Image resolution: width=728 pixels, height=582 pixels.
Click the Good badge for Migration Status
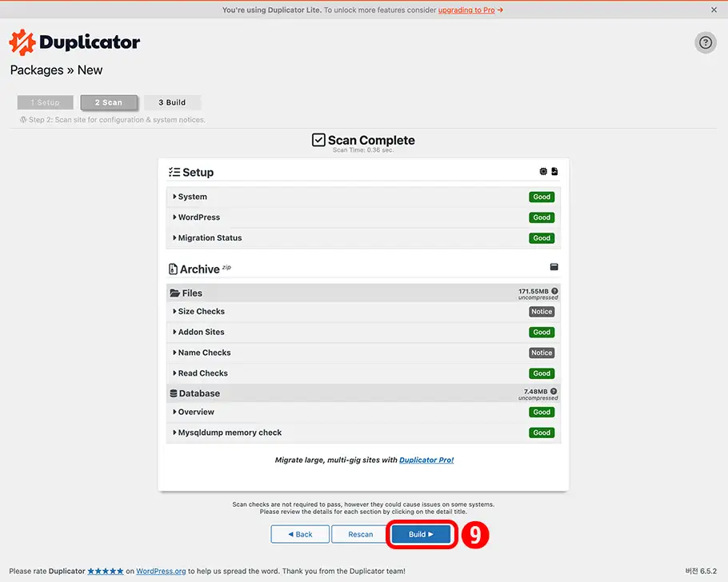[x=542, y=238]
